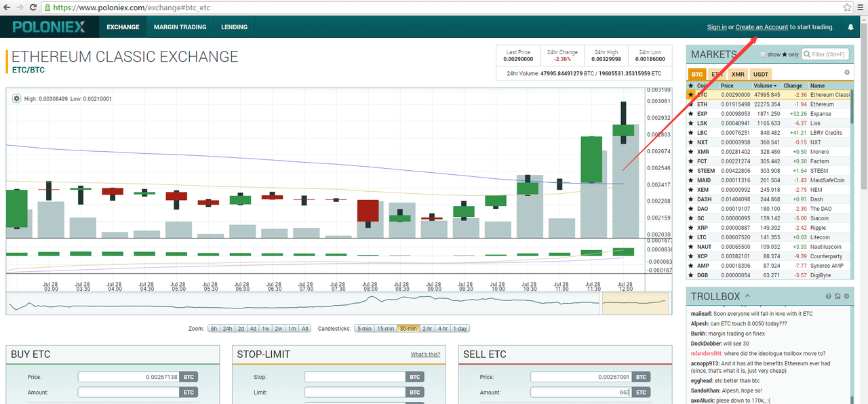Image resolution: width=868 pixels, height=404 pixels.
Task: Enable the show starred only checkbox
Action: [x=763, y=55]
